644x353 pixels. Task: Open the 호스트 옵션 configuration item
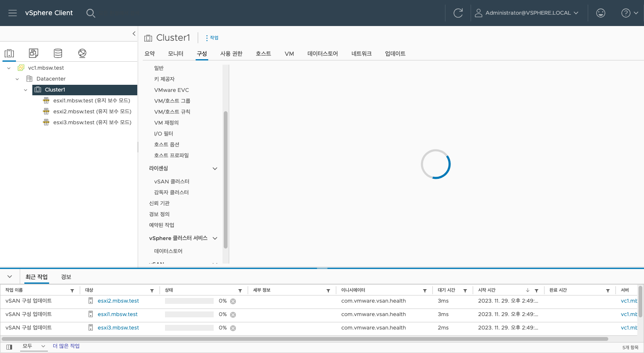click(167, 144)
